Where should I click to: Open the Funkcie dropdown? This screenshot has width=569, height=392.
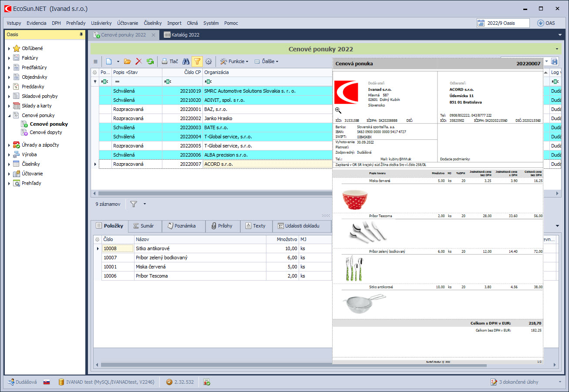point(234,62)
